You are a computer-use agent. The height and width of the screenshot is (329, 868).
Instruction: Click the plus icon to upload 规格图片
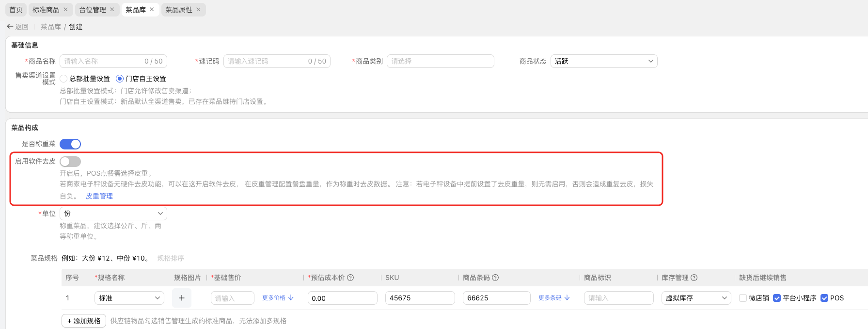(182, 298)
